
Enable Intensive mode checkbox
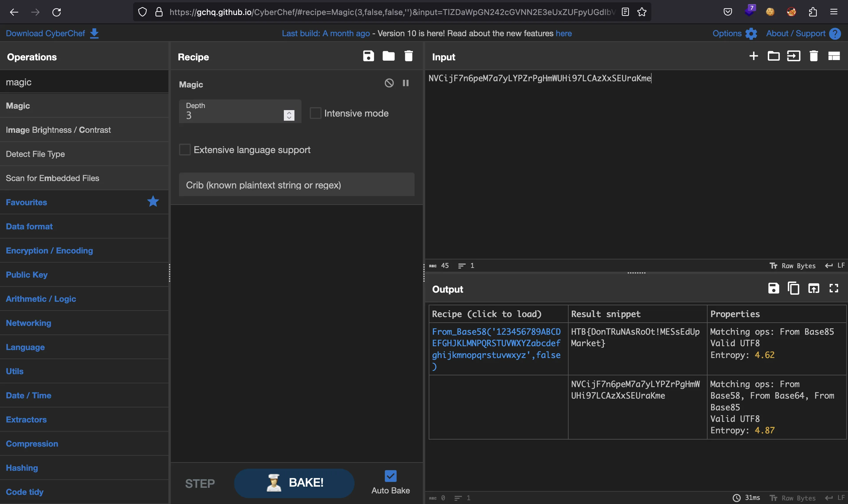pyautogui.click(x=315, y=113)
